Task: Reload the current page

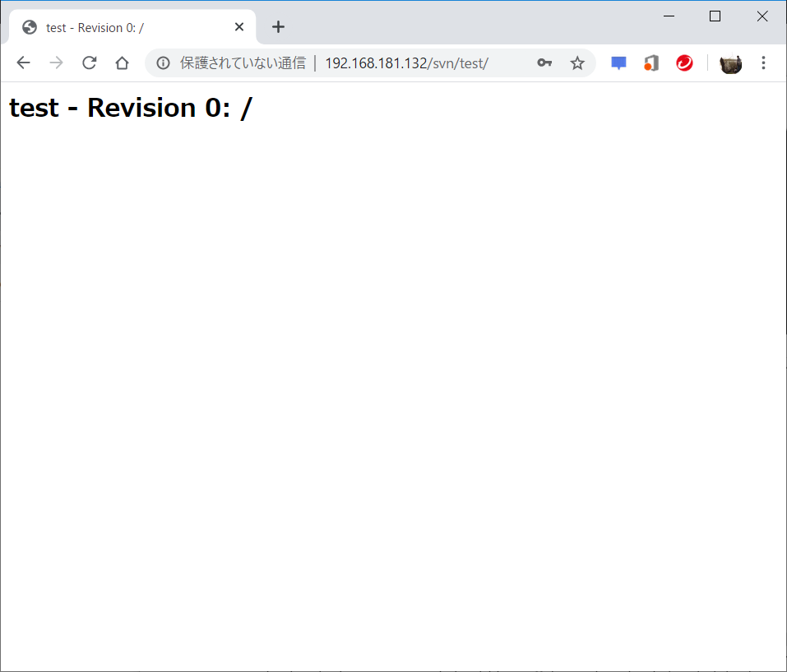Action: point(90,63)
